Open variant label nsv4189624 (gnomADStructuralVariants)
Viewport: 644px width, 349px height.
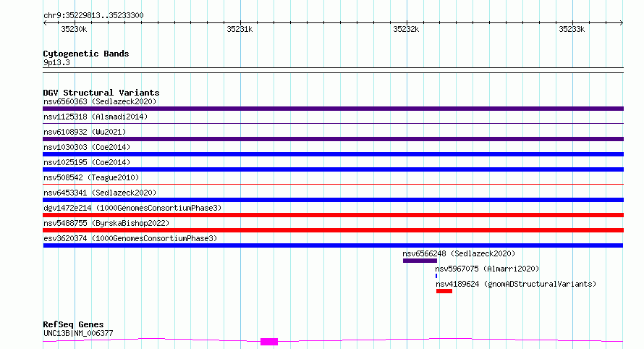516,284
